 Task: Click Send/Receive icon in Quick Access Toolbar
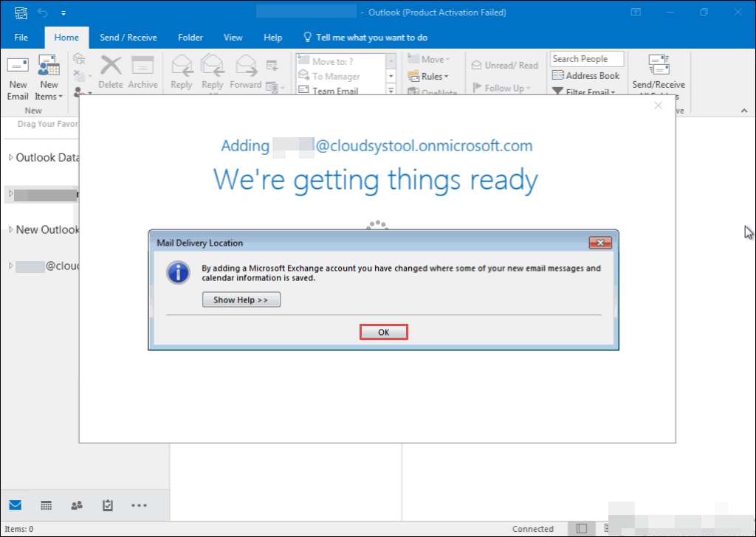pos(21,13)
